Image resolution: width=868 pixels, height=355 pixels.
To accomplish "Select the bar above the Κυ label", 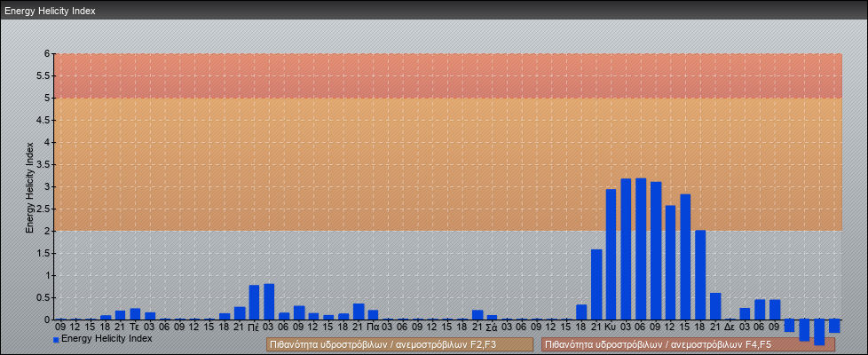I will [612, 254].
